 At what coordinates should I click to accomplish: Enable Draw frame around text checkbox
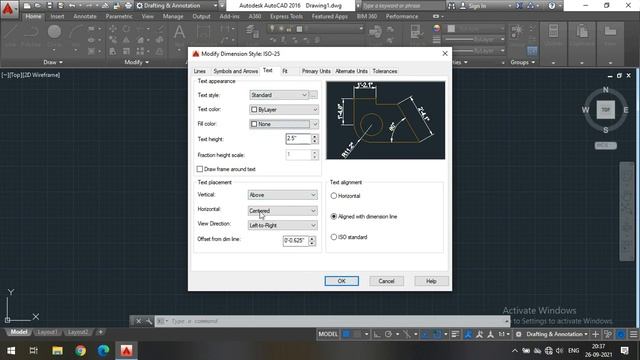point(200,169)
